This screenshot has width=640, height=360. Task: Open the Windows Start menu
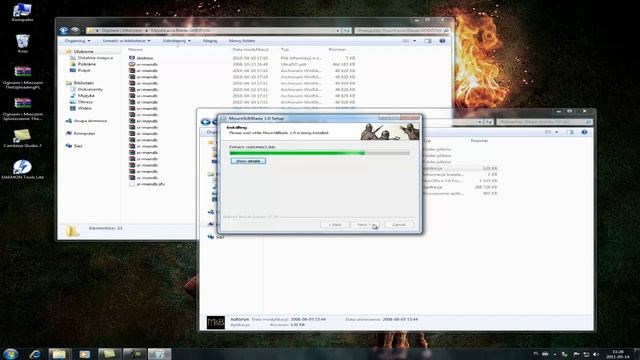click(10, 354)
